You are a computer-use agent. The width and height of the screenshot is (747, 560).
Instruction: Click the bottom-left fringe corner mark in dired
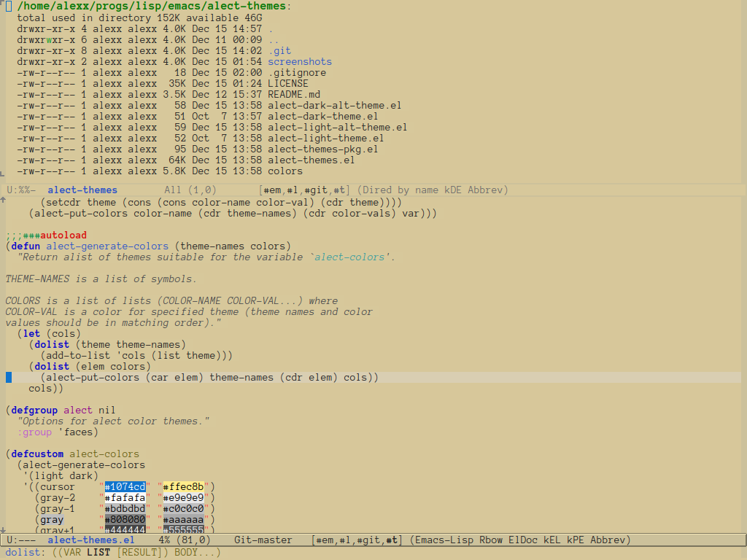pos(2,174)
